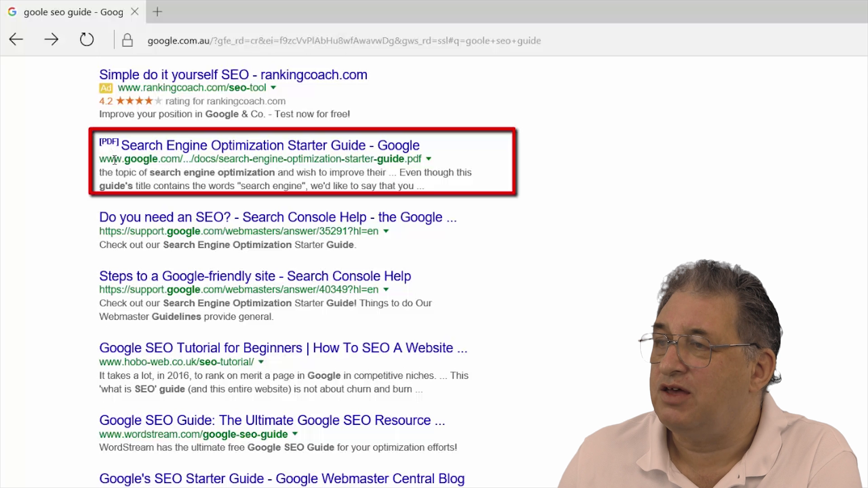Expand dropdown after hobo-web.co.uk/seo-tutorial/ URL
This screenshot has width=868, height=488.
pyautogui.click(x=261, y=361)
